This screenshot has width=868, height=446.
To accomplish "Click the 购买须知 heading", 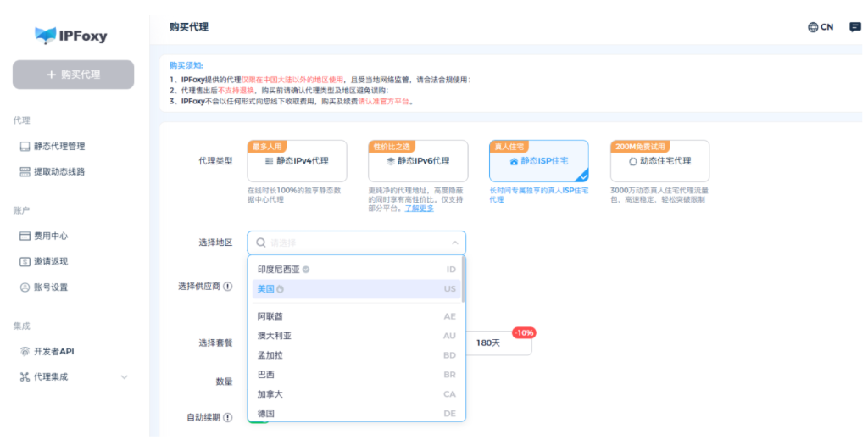I will (186, 65).
